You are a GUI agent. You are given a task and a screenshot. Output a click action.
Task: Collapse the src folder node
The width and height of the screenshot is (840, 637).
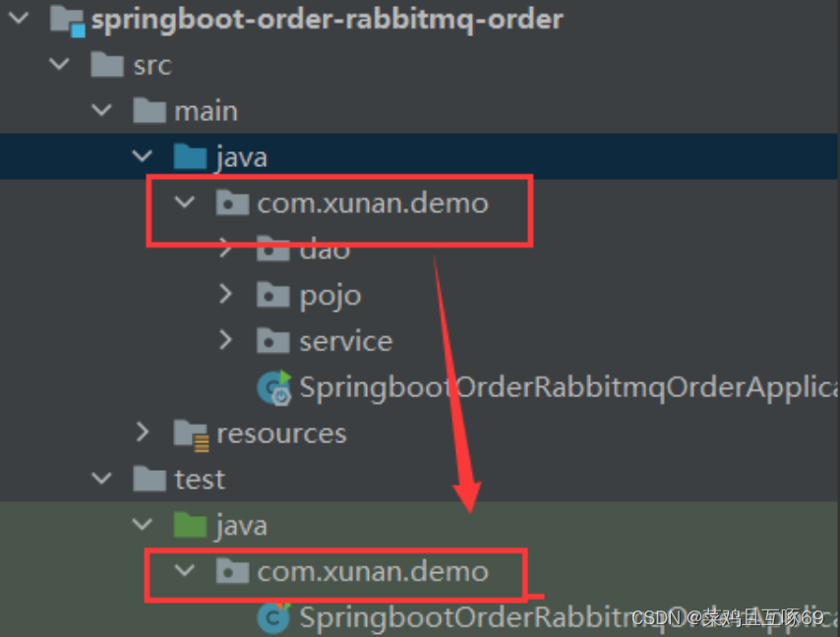[59, 64]
